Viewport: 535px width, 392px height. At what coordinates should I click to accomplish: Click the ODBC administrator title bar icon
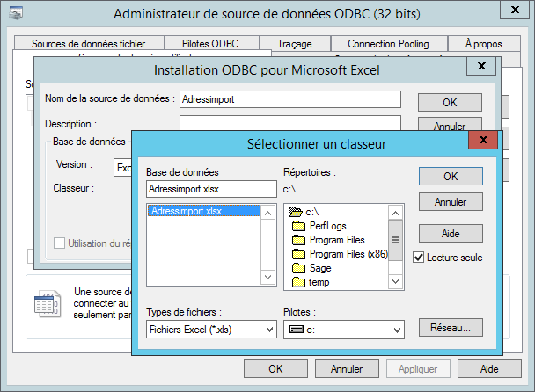pos(16,13)
